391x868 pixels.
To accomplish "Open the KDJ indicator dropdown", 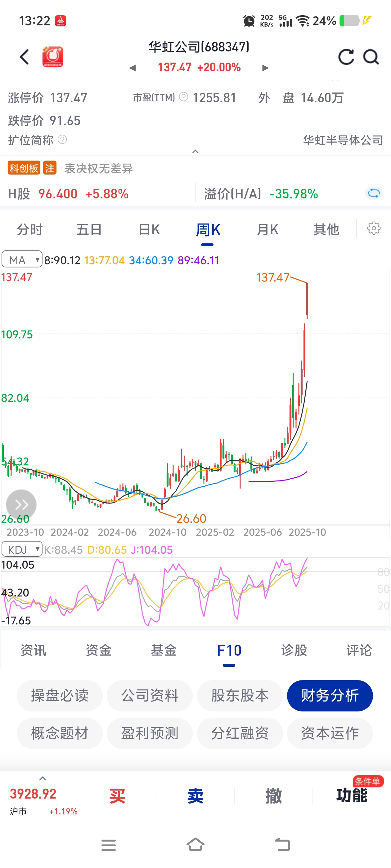I will [x=22, y=550].
